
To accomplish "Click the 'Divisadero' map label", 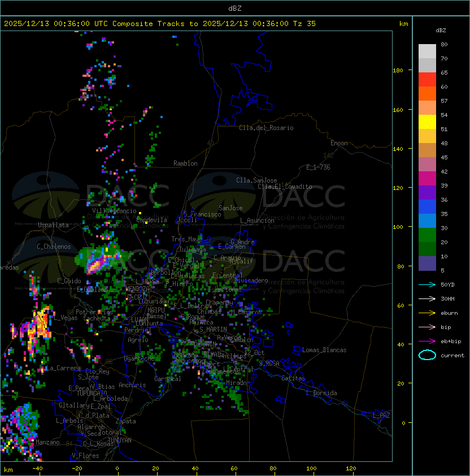I will coord(251,280).
